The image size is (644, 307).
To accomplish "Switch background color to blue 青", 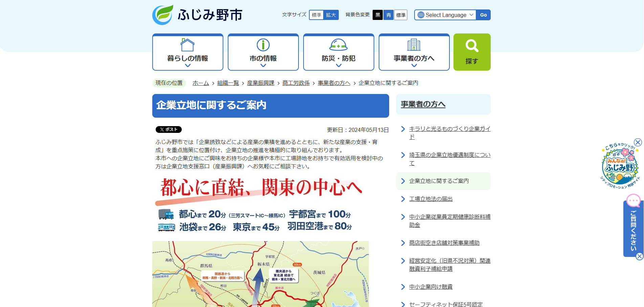I will point(388,15).
